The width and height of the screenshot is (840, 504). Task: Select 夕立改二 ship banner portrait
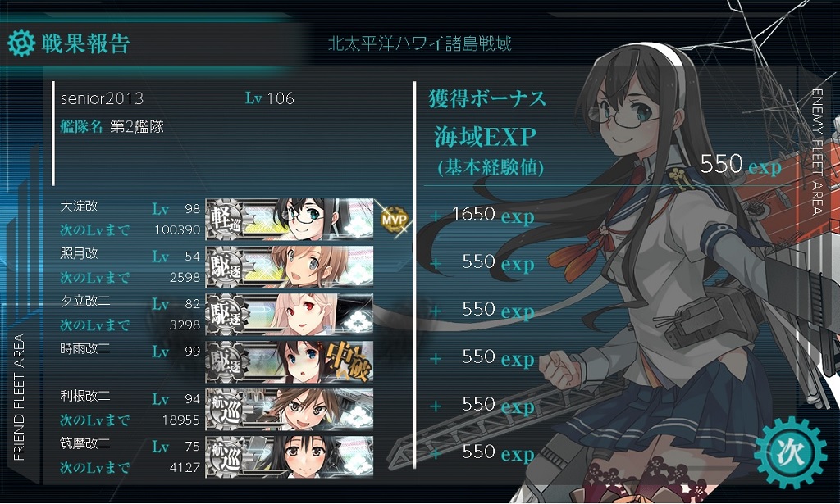[x=290, y=314]
